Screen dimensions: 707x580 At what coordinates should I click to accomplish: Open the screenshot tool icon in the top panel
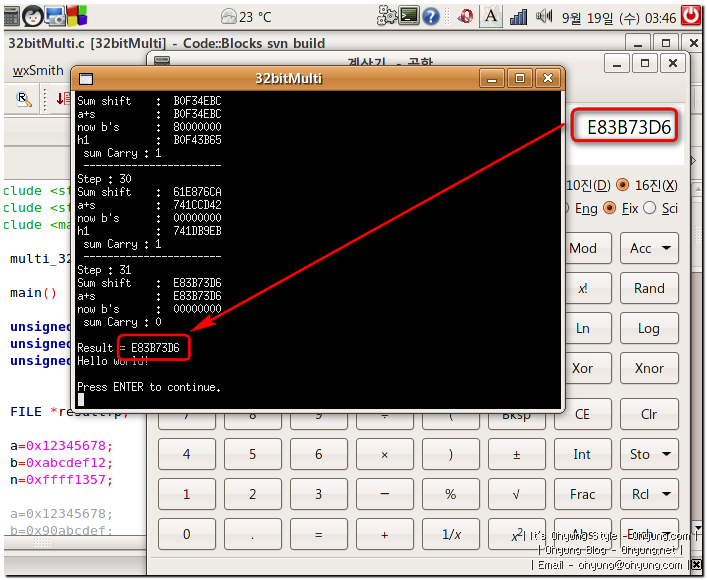click(55, 16)
